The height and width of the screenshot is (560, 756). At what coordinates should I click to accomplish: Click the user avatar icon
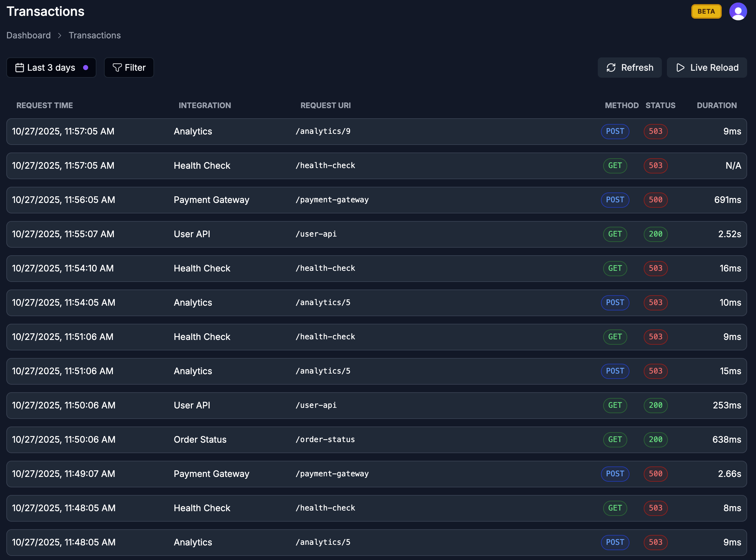[738, 11]
